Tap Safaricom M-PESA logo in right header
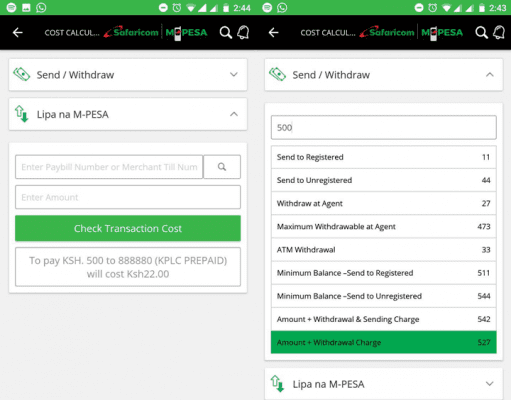The height and width of the screenshot is (400, 511). pyautogui.click(x=411, y=33)
